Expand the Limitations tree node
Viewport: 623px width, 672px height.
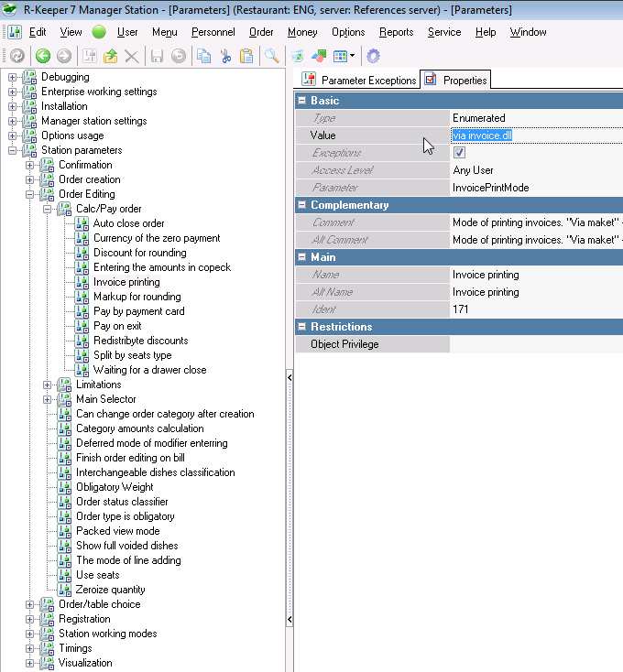tap(47, 385)
